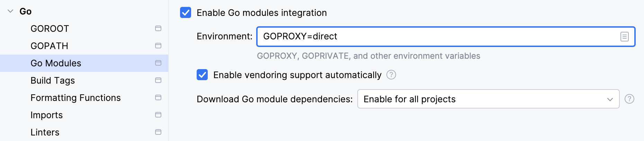
Task: Click project-level icon beside Imports
Action: 158,115
